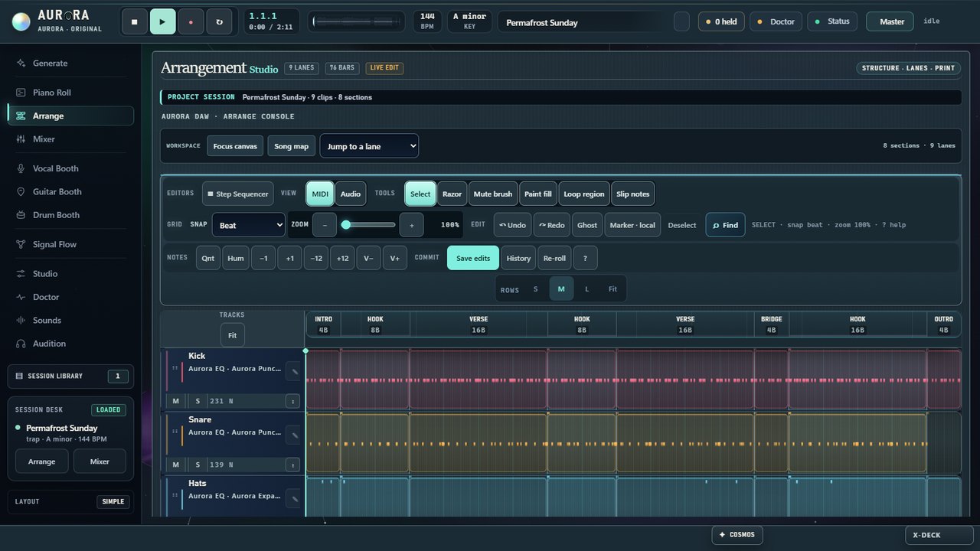Open the Snap grid dropdown set to Beat
The width and height of the screenshot is (980, 551).
(248, 225)
